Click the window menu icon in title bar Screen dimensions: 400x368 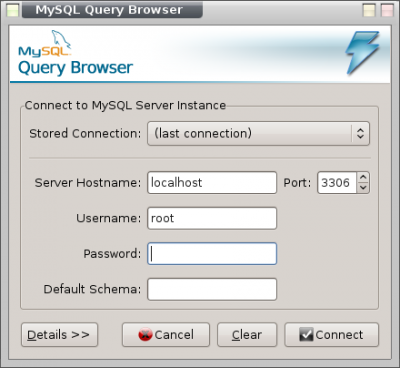[x=13, y=10]
